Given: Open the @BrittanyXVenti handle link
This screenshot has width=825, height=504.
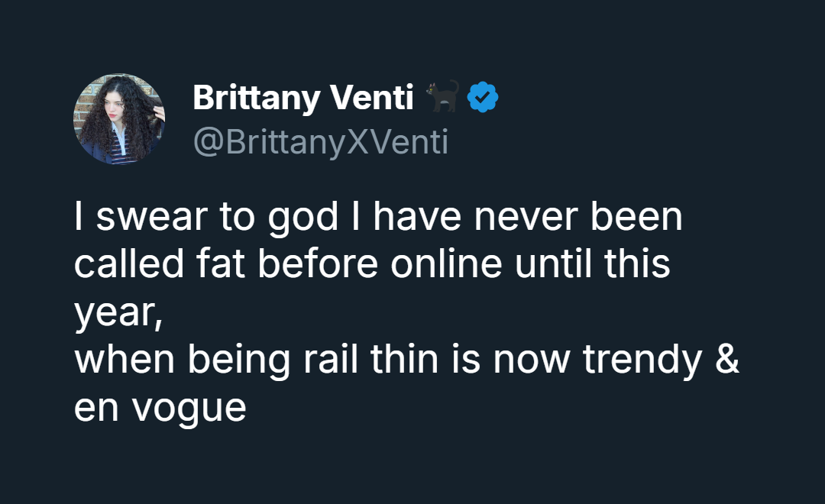Looking at the screenshot, I should (x=320, y=142).
